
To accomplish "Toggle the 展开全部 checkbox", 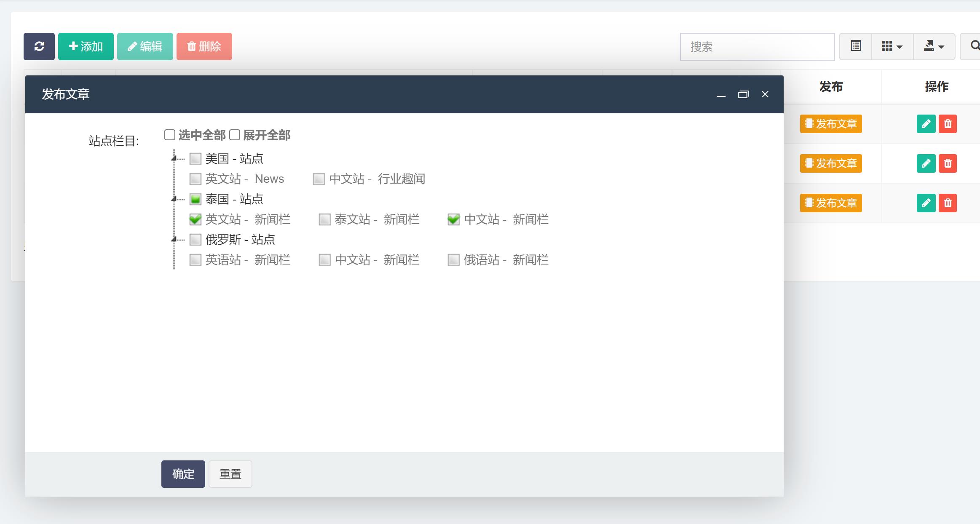I will tap(235, 135).
